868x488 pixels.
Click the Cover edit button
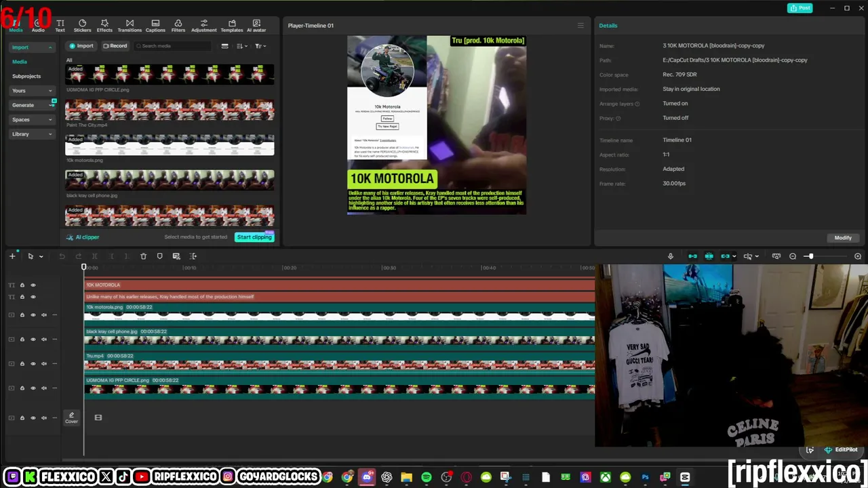click(x=71, y=418)
